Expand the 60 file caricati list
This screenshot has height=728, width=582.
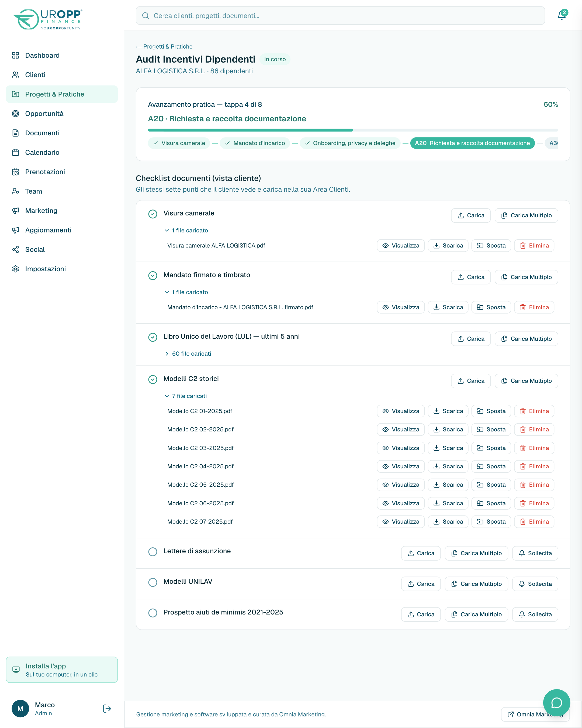pos(188,353)
